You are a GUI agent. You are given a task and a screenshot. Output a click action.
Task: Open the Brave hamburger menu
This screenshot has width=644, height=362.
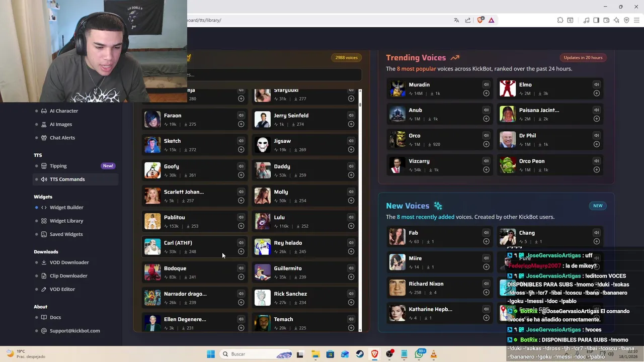coord(636,20)
